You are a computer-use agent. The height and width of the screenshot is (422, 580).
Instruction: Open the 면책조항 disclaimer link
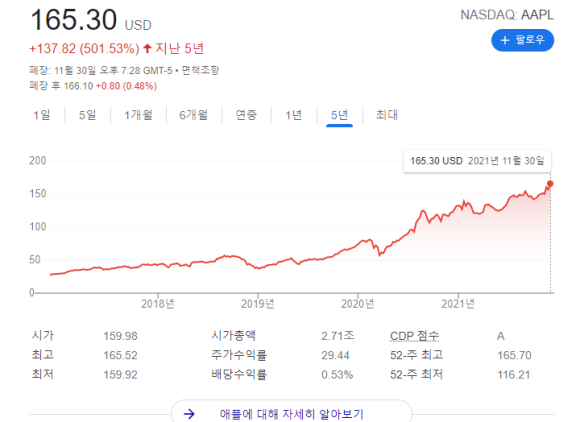pos(200,70)
